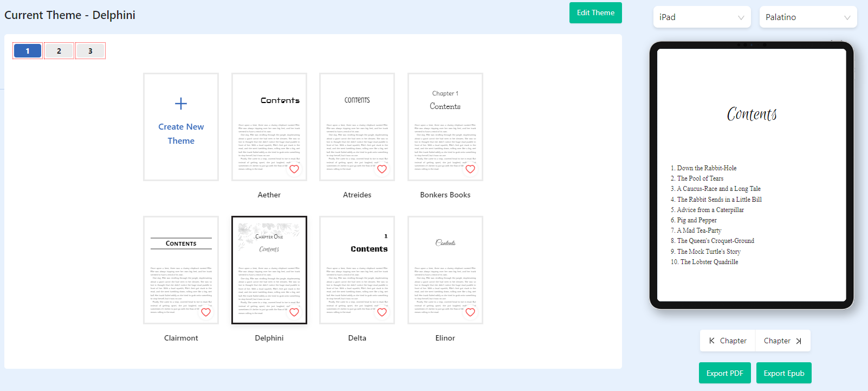
Task: Favorite the Bonkers Books theme heart icon
Action: [470, 169]
